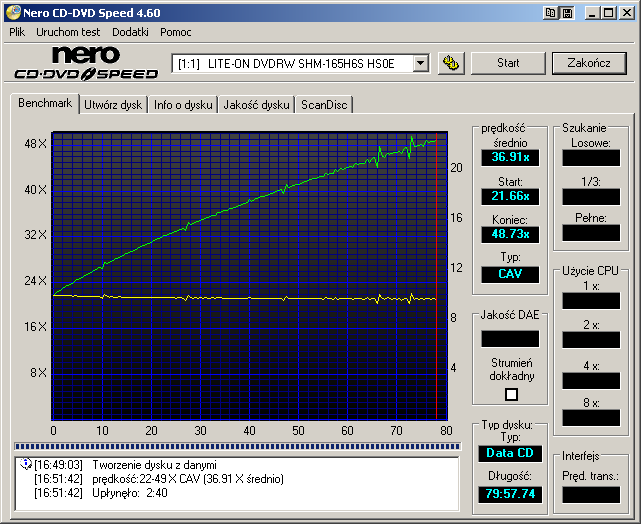This screenshot has height=524, width=641.
Task: Click the empty 1/3 seek time field
Action: point(591,197)
